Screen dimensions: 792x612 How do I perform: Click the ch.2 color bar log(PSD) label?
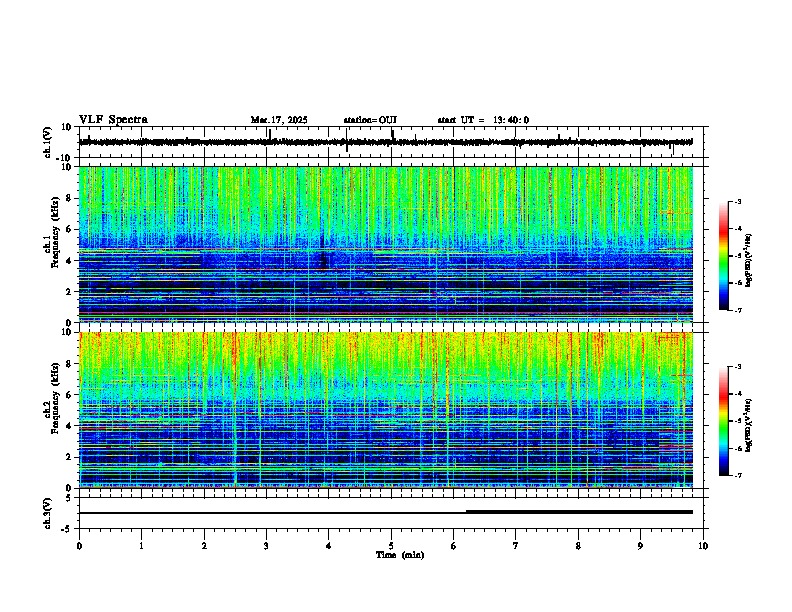(748, 426)
